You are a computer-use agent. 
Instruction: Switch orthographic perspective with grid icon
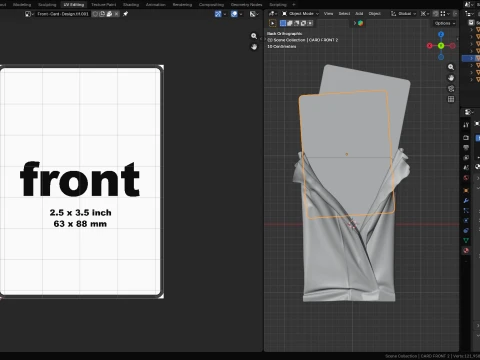click(x=451, y=99)
